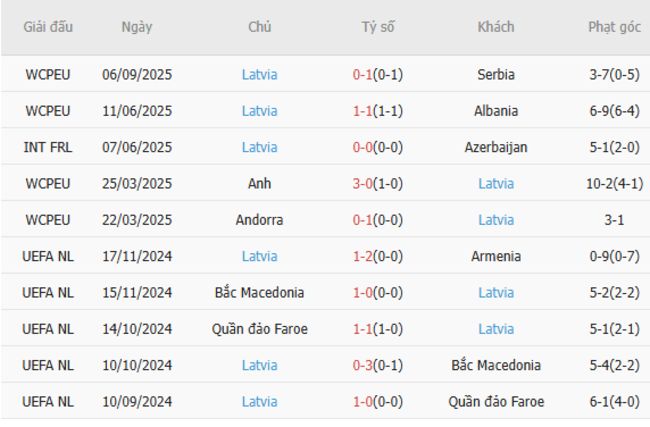Select the Azerbaijan away team name
Viewport: 650px width, 427px height.
pyautogui.click(x=496, y=147)
